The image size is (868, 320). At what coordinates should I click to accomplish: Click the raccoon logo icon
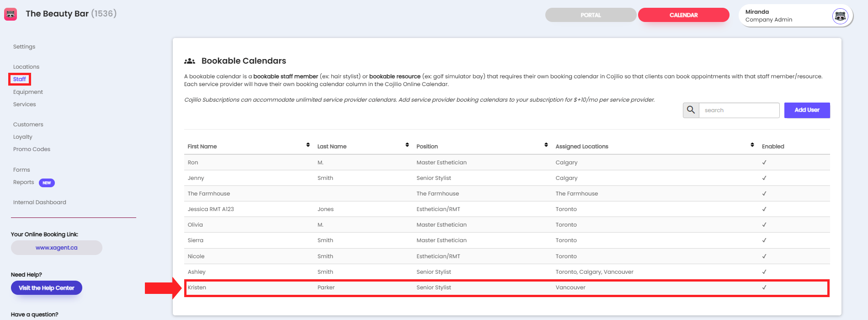[x=11, y=14]
